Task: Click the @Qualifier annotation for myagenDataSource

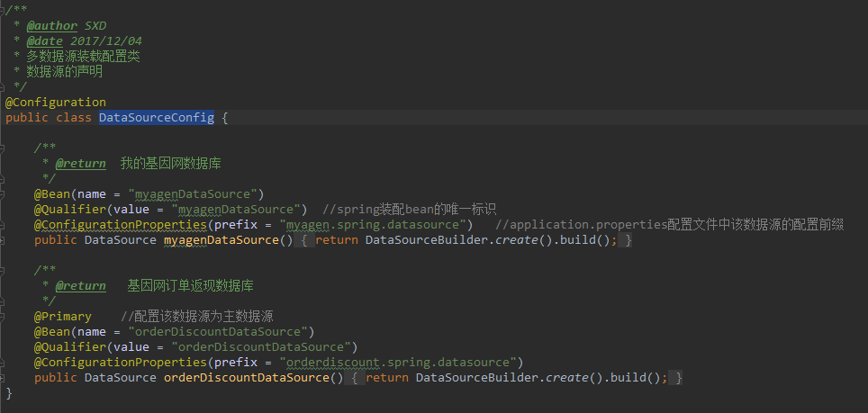Action: point(70,210)
